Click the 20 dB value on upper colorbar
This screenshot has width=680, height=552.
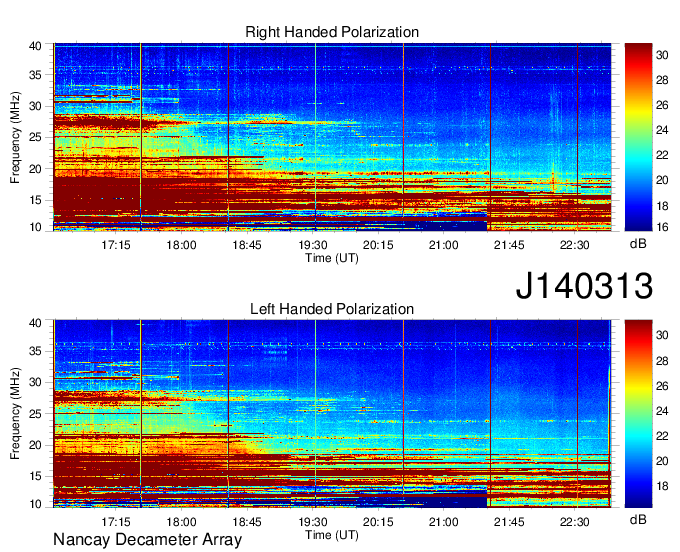[662, 180]
